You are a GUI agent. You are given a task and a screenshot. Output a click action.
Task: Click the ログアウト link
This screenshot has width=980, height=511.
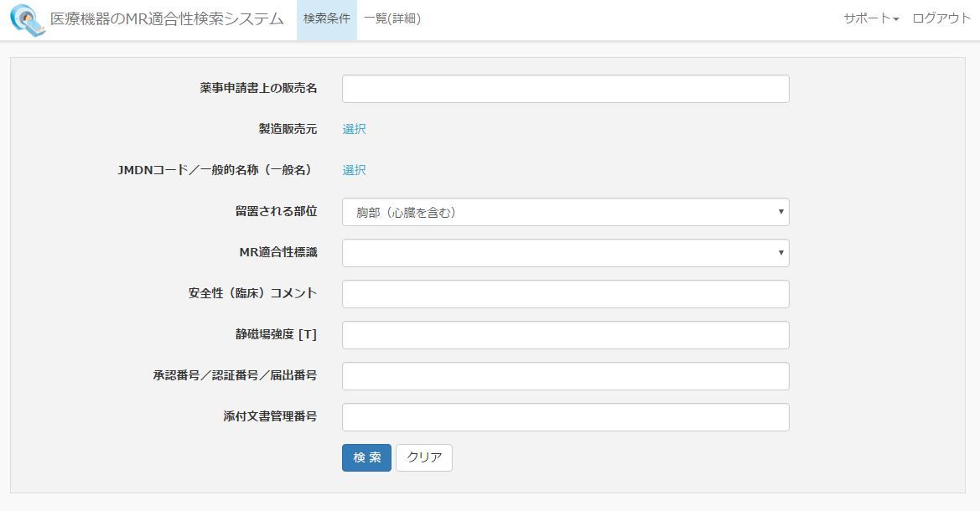941,19
